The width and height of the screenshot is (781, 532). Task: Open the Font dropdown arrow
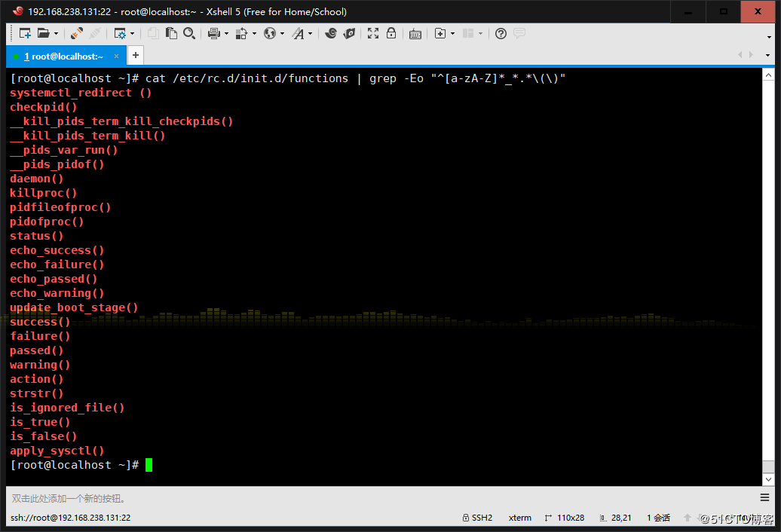(311, 34)
